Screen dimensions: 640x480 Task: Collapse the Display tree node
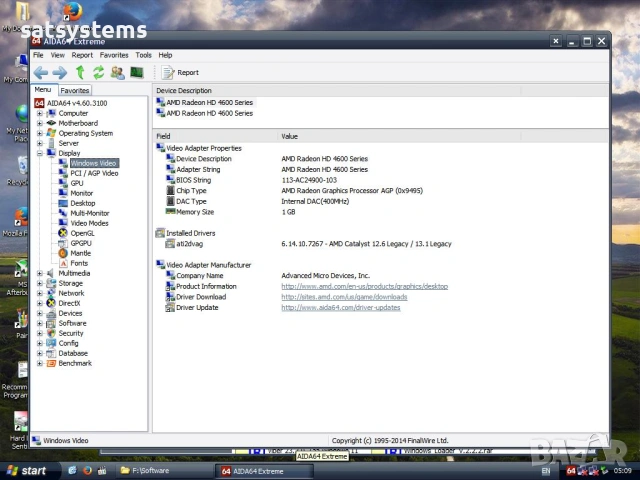40,153
